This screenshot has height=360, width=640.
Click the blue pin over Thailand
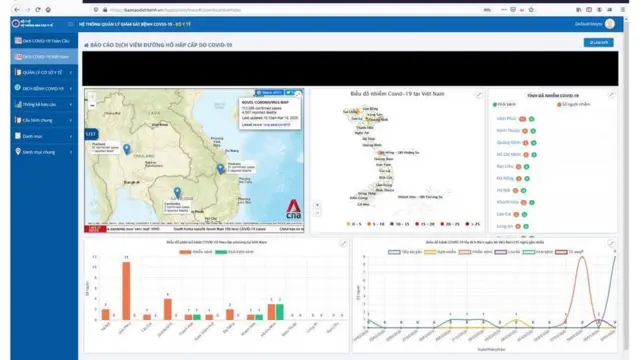pos(127,149)
